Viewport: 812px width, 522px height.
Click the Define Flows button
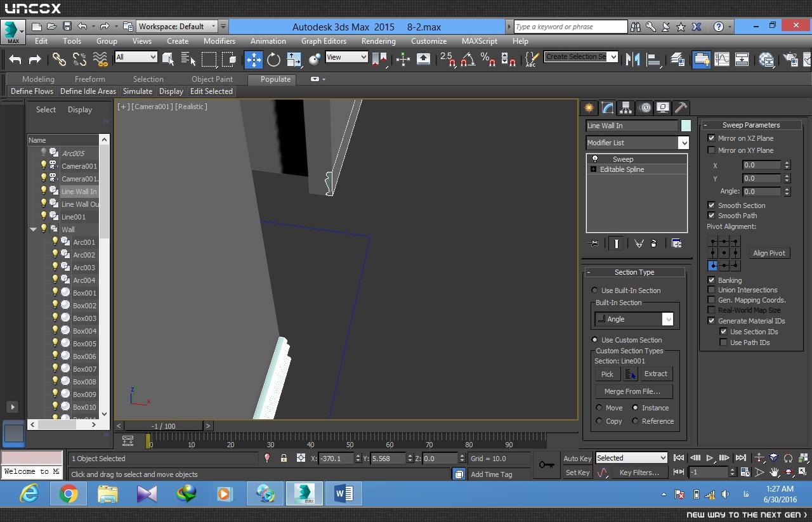tap(32, 91)
